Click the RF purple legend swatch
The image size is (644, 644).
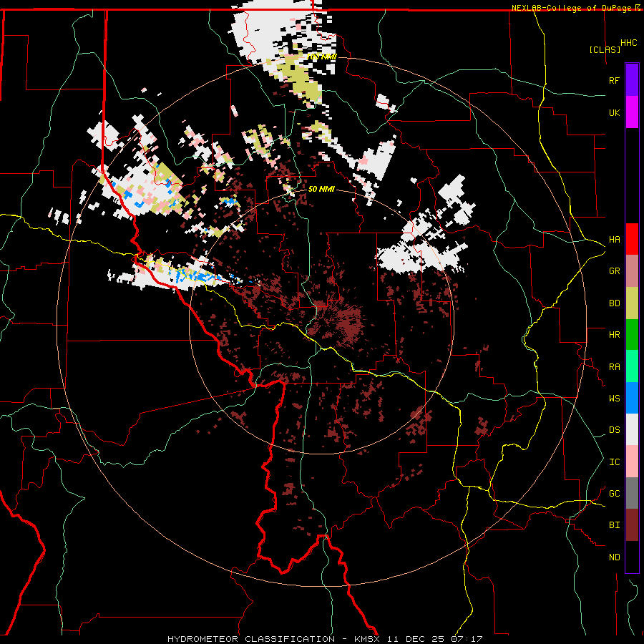click(632, 80)
